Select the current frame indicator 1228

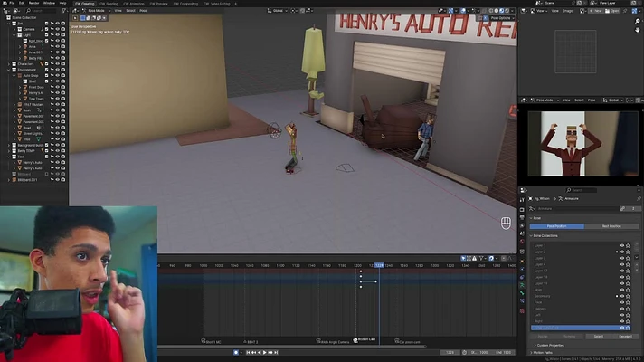(x=379, y=265)
